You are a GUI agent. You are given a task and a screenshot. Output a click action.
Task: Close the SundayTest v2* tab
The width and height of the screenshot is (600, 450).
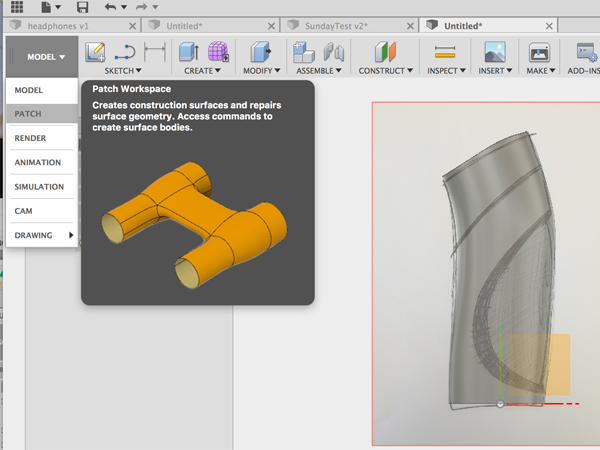[x=410, y=26]
